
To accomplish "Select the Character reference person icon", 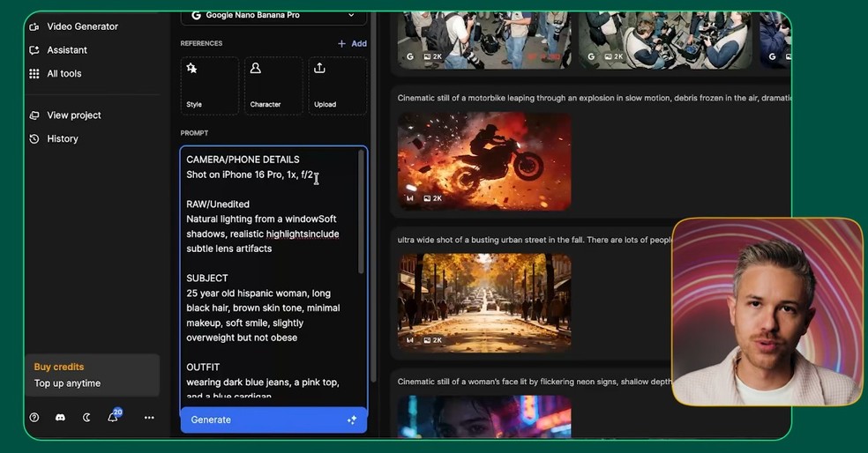I will click(x=256, y=69).
